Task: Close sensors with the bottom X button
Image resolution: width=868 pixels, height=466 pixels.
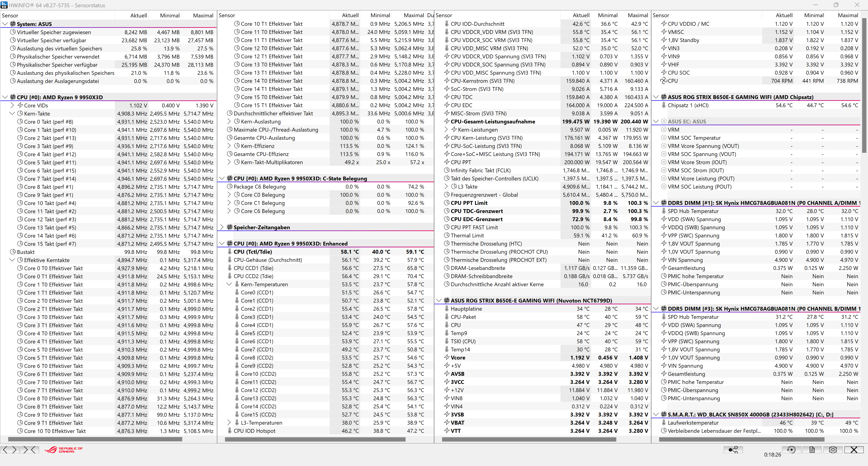Action: coord(854,449)
